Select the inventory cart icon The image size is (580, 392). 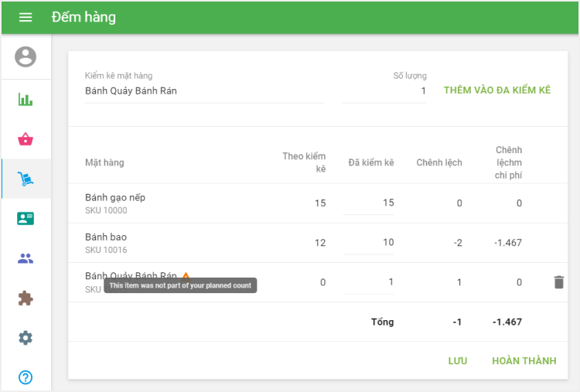(x=26, y=179)
